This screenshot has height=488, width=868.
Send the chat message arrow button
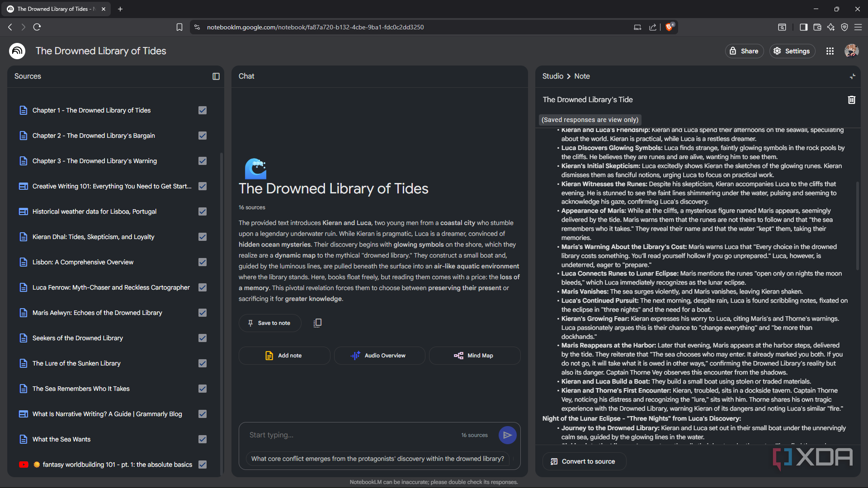507,435
